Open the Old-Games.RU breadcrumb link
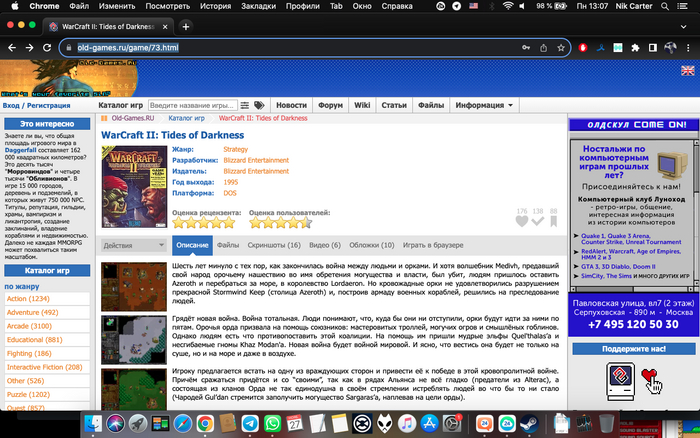700x438 pixels. pos(133,118)
